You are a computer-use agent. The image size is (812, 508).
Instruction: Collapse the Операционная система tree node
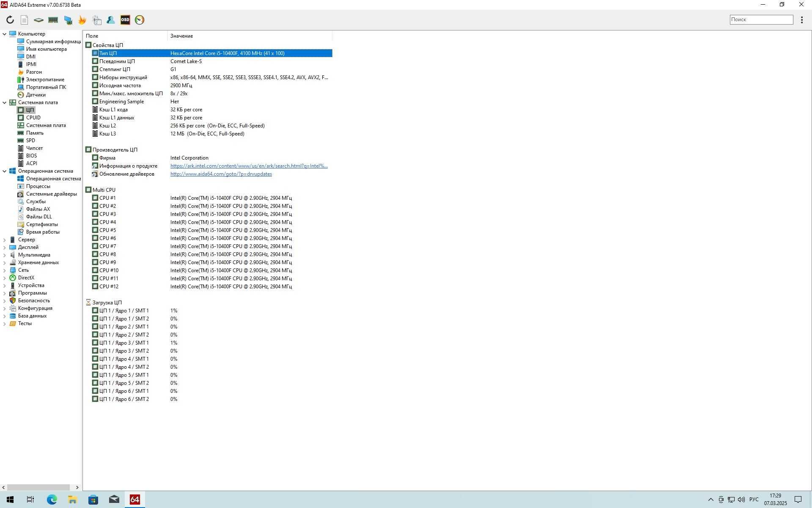(x=5, y=171)
